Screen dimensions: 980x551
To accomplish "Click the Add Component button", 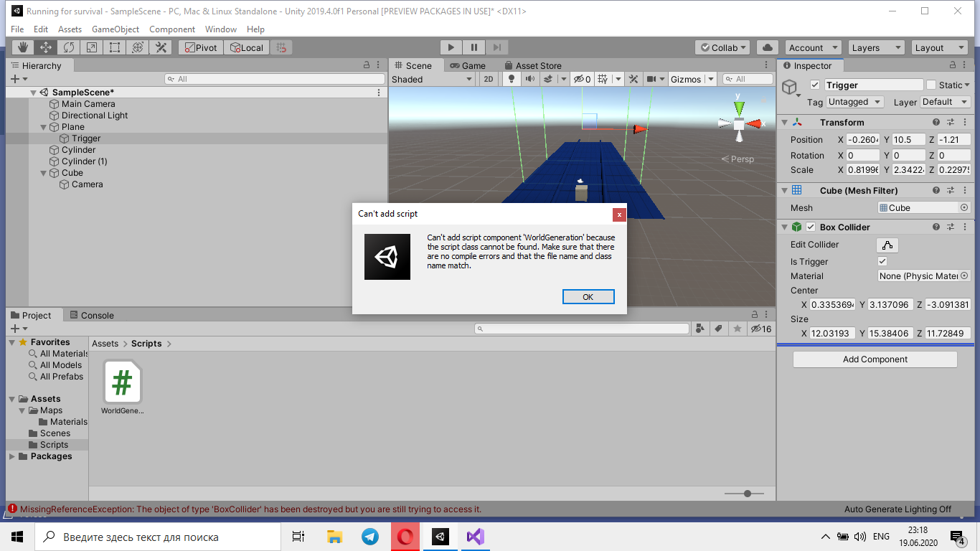I will click(875, 359).
